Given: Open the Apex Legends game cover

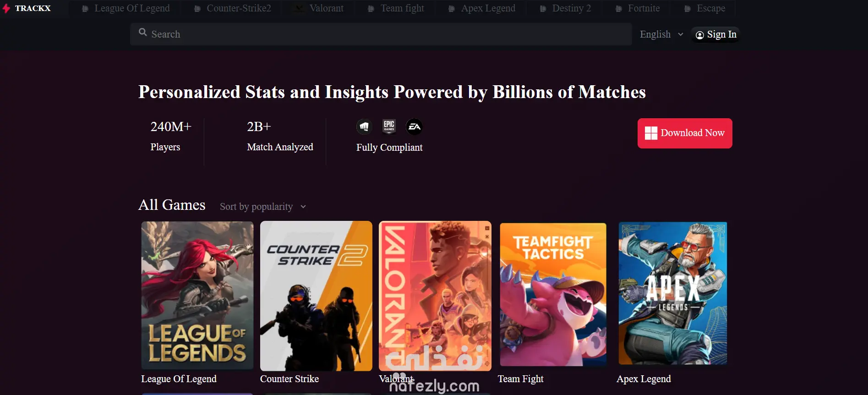Looking at the screenshot, I should [x=672, y=293].
